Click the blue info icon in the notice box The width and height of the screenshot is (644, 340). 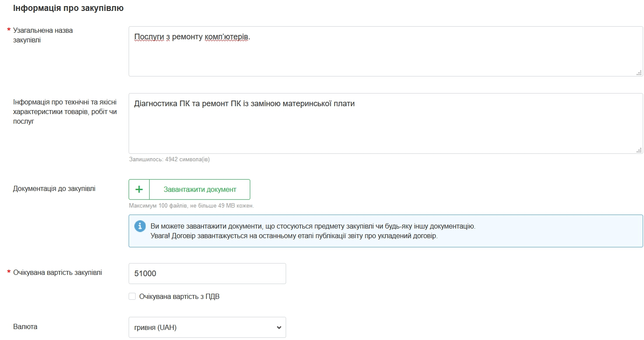point(140,226)
